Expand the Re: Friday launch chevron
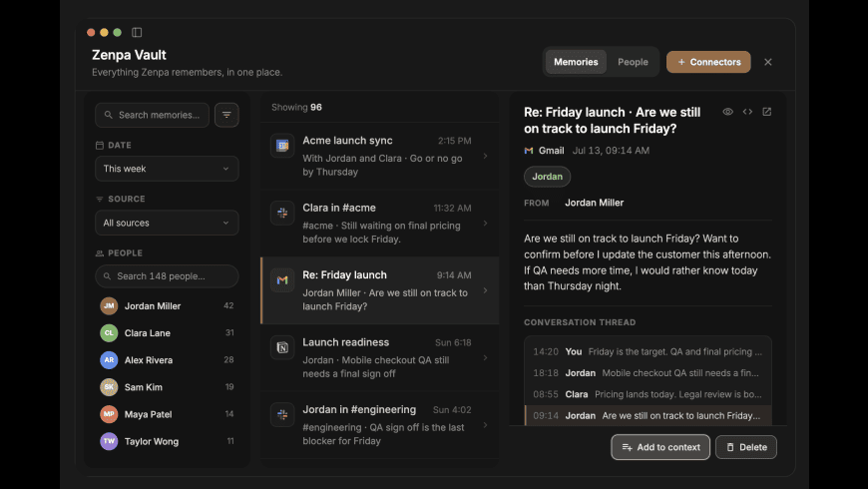Viewport: 868px width, 489px height. pyautogui.click(x=486, y=290)
